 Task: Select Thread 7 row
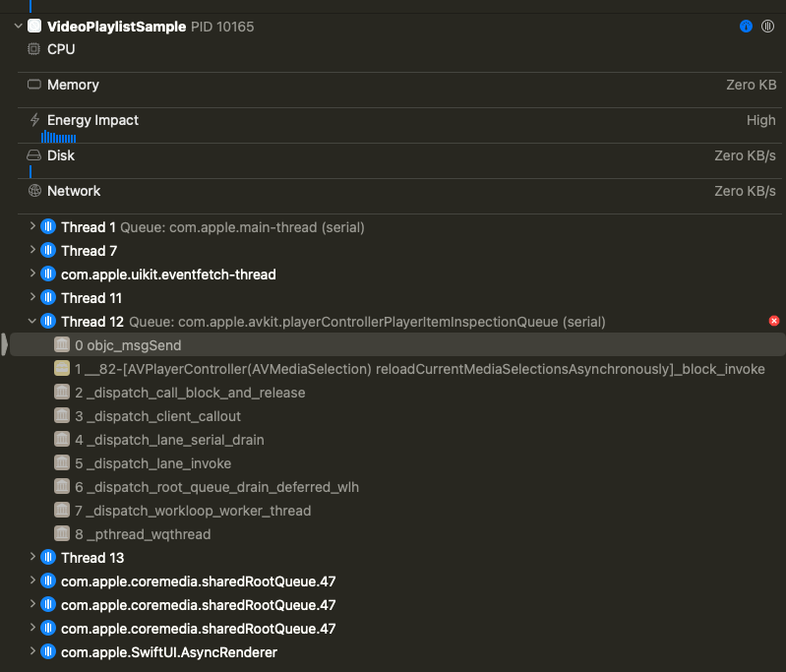(90, 251)
